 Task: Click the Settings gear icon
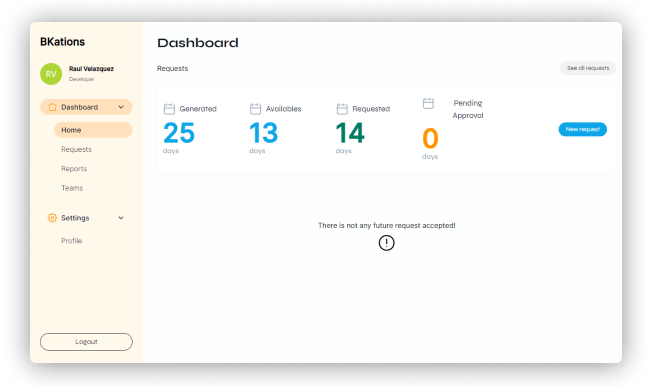tap(52, 218)
